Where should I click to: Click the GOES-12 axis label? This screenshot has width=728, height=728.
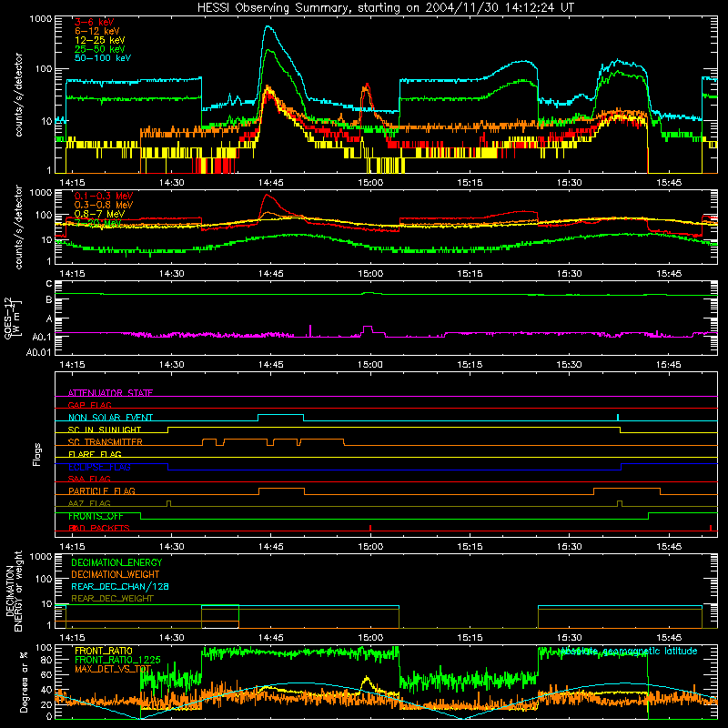(x=12, y=318)
